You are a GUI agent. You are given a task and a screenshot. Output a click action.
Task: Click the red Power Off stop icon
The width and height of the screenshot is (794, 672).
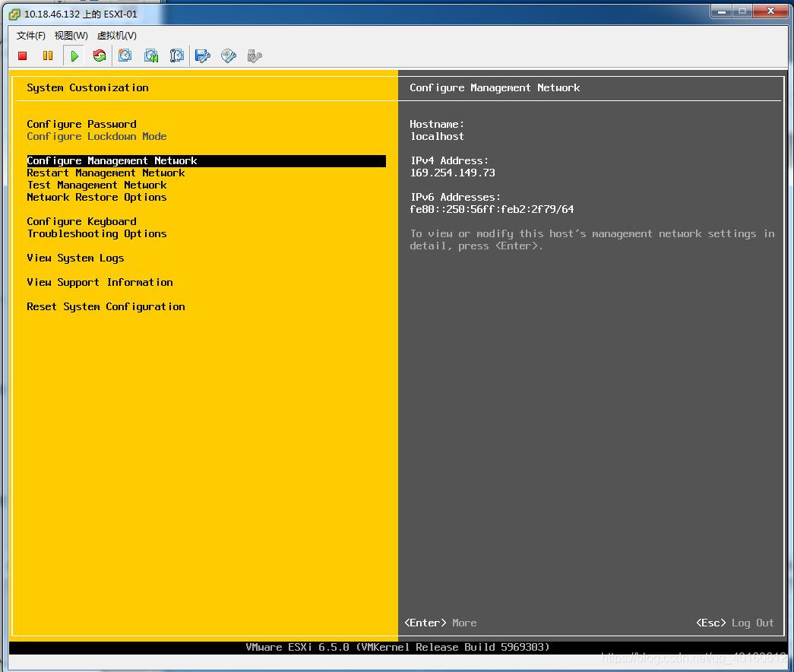click(x=22, y=55)
